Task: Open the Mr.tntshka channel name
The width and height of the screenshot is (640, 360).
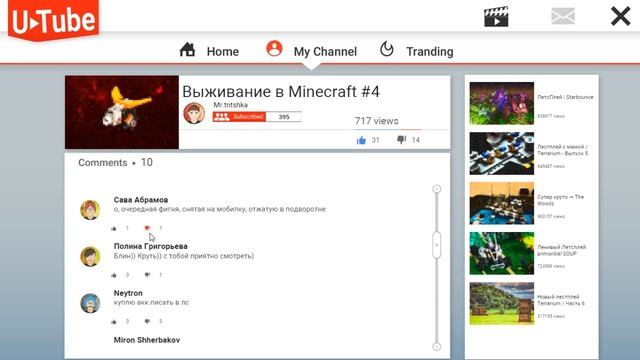Action: (x=230, y=105)
